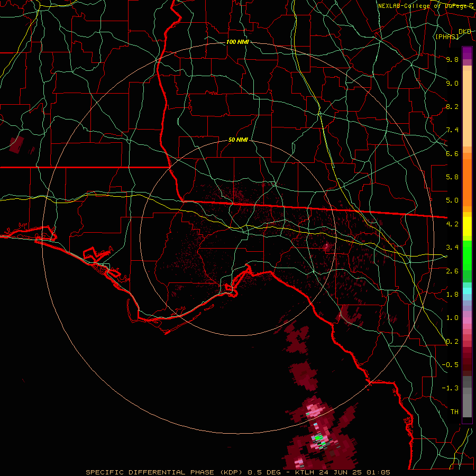The width and height of the screenshot is (476, 476).
Task: Select the 9.0 scale value
Action: click(x=452, y=83)
